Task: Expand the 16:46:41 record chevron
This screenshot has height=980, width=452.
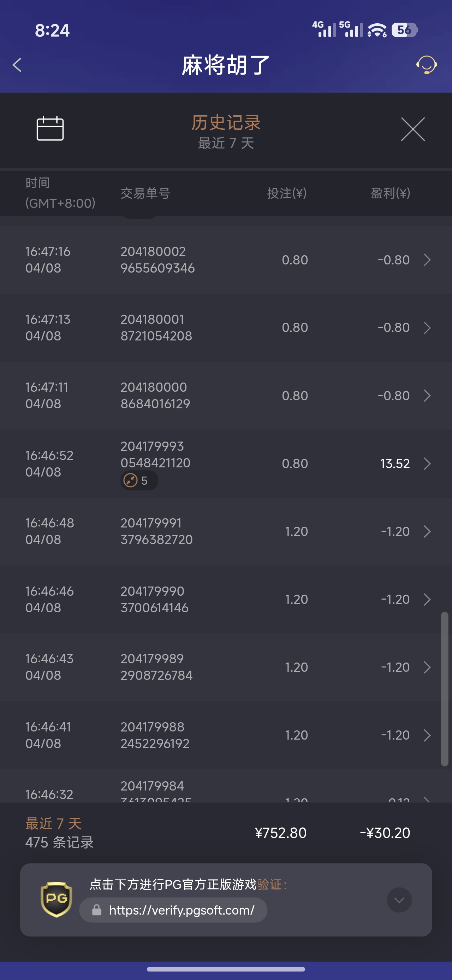Action: tap(427, 735)
